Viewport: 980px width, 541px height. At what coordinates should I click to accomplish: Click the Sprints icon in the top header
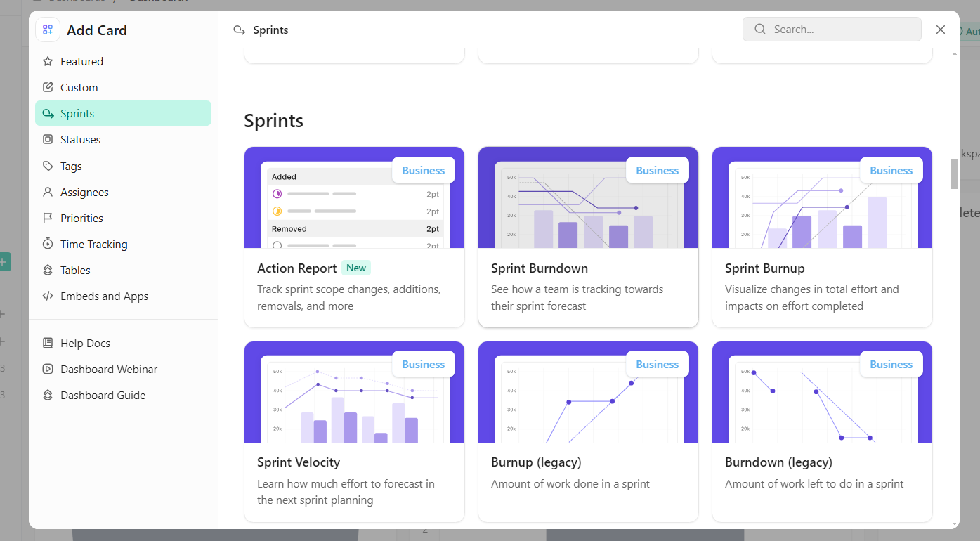tap(240, 30)
